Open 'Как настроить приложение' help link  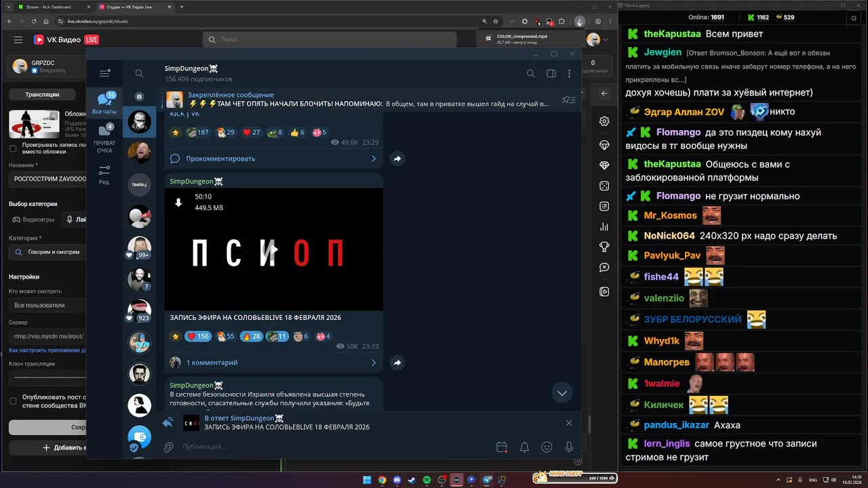pos(47,350)
